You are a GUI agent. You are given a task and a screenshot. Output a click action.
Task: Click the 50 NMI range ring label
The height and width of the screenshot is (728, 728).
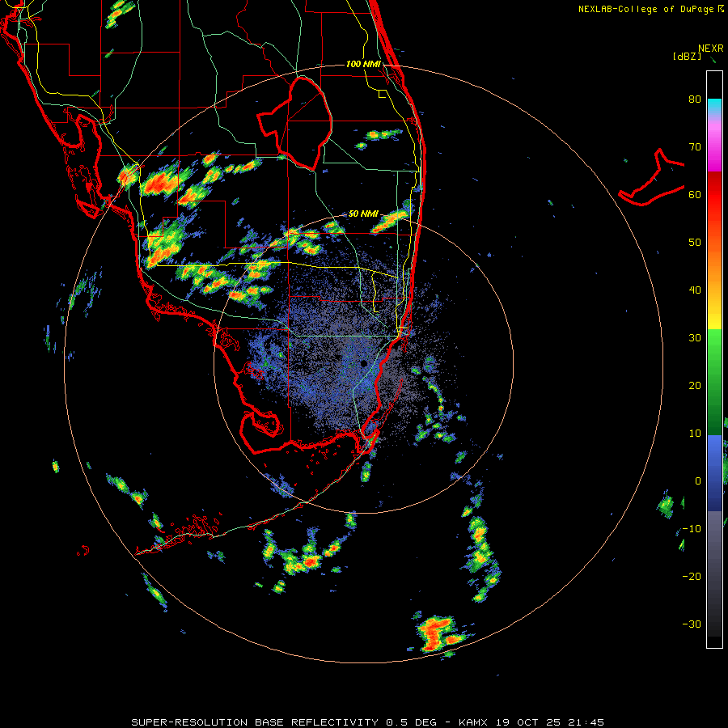[363, 214]
